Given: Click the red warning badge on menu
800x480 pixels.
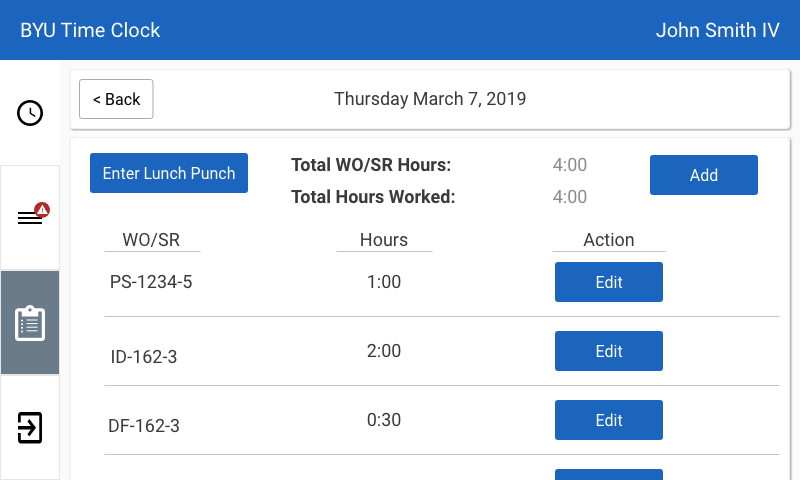Looking at the screenshot, I should 42,209.
